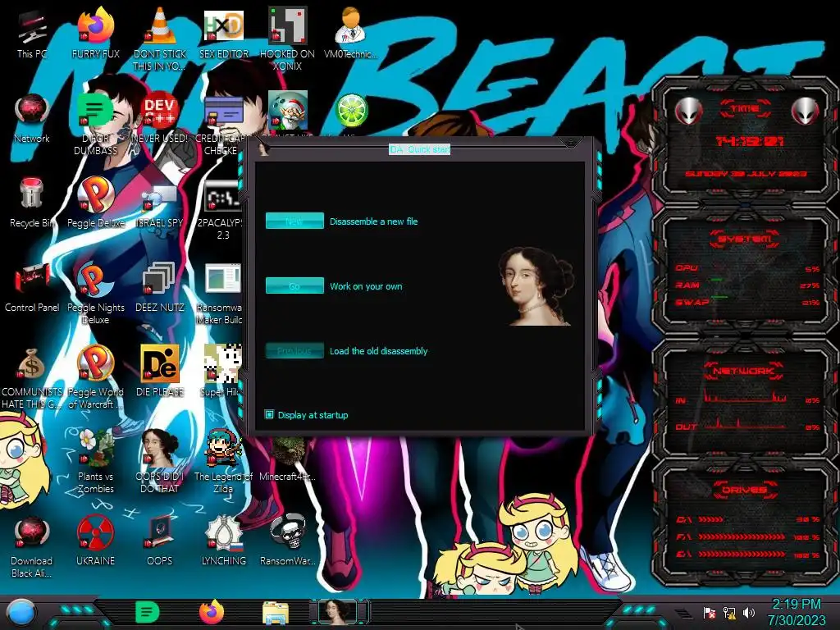Click the CPU usage row in SYSTEM widget
Screen dimensions: 840x630
(746, 268)
